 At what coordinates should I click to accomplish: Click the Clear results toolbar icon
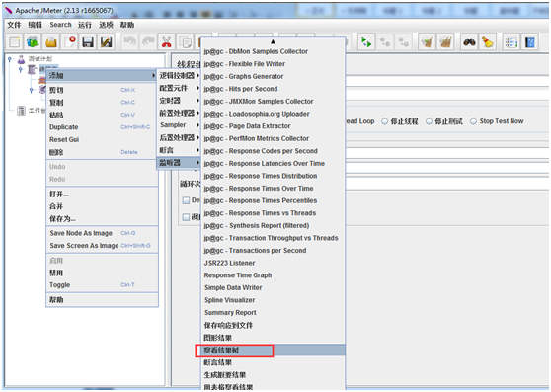click(x=427, y=42)
